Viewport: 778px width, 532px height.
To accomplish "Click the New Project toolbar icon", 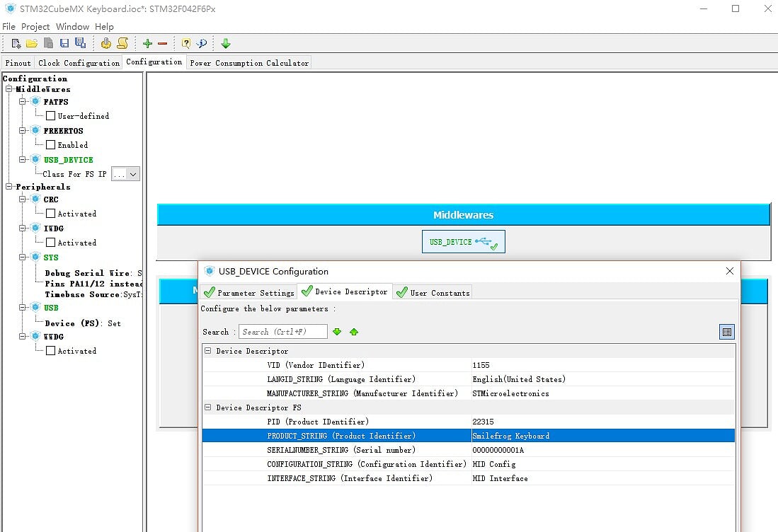I will click(16, 44).
